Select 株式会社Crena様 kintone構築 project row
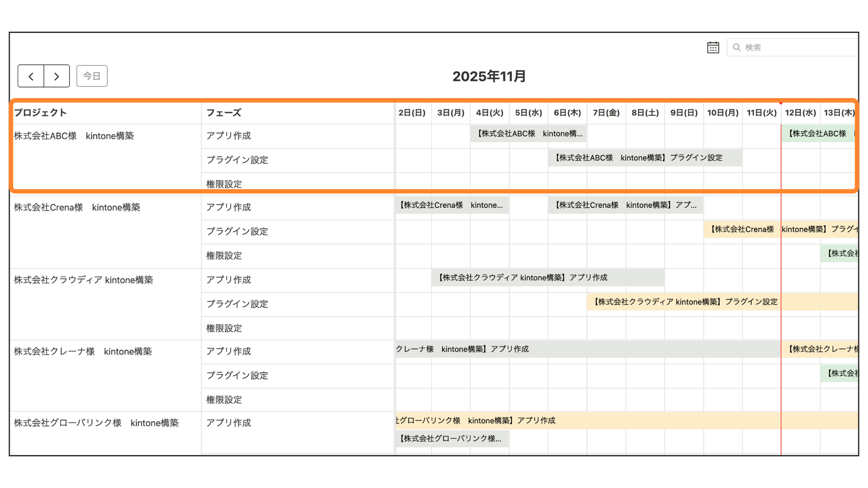 (77, 207)
